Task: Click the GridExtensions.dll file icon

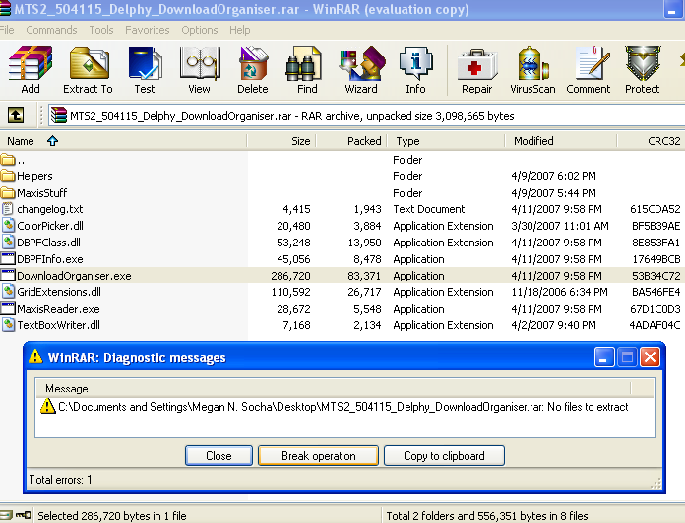Action: [x=8, y=291]
